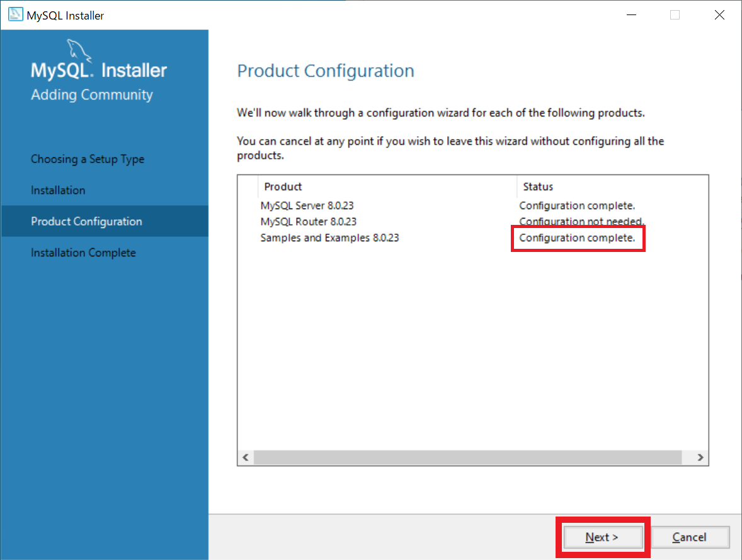Minimize the MySQL Installer window

(x=631, y=14)
